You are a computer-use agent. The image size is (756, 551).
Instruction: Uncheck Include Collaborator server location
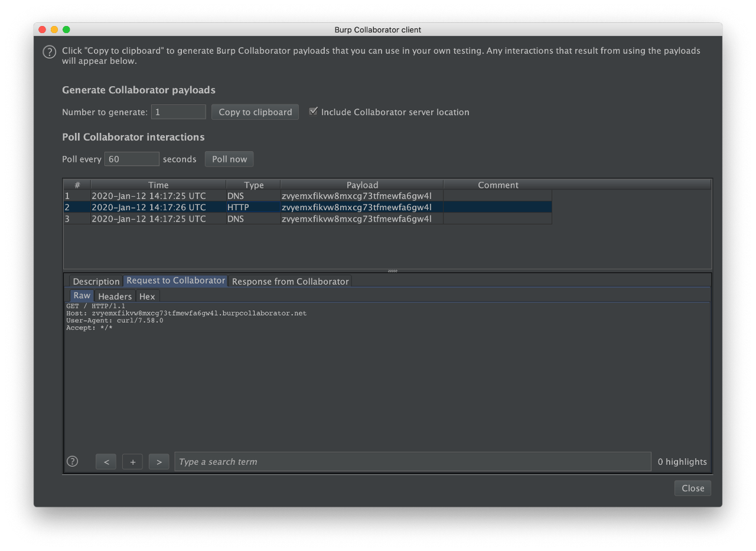(x=314, y=112)
